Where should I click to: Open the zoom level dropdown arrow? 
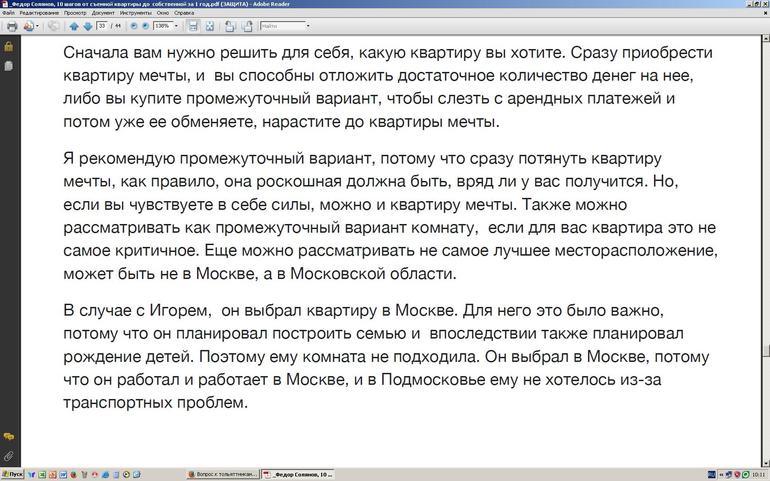point(176,26)
